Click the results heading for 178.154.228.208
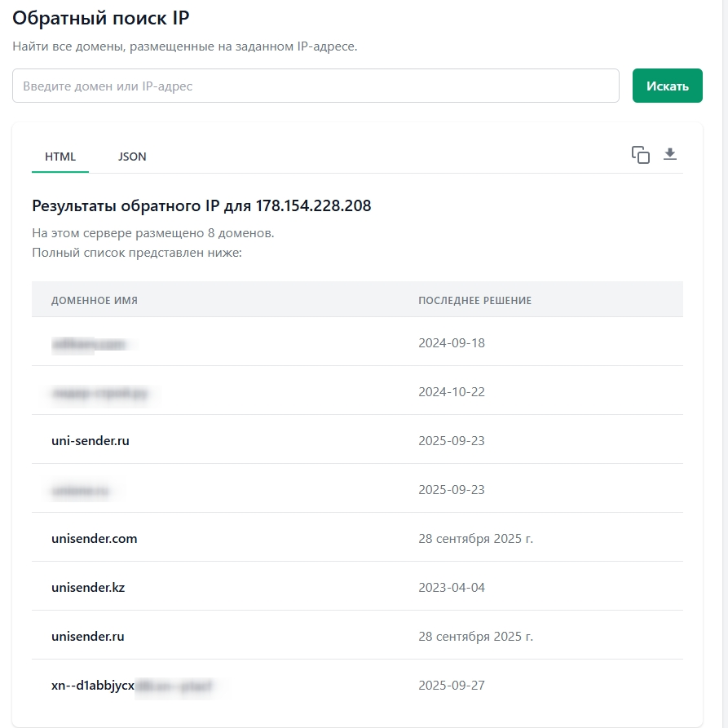The width and height of the screenshot is (728, 728). pos(201,206)
